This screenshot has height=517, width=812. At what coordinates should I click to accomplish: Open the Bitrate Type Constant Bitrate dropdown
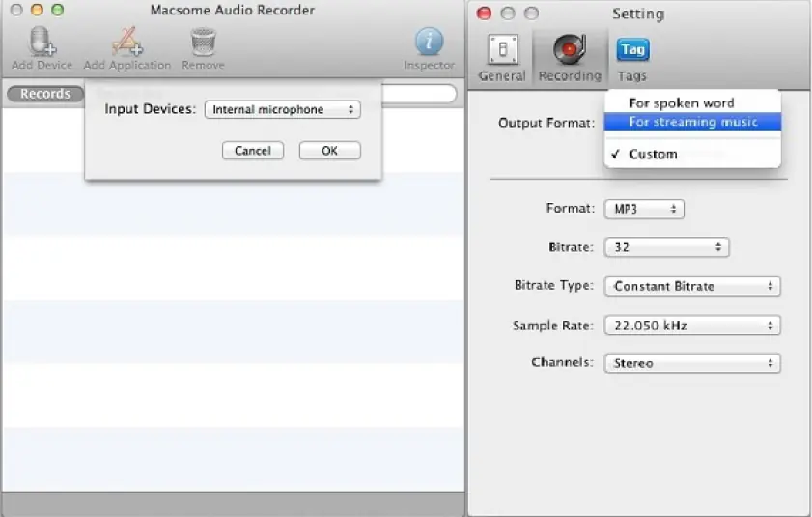pos(692,286)
